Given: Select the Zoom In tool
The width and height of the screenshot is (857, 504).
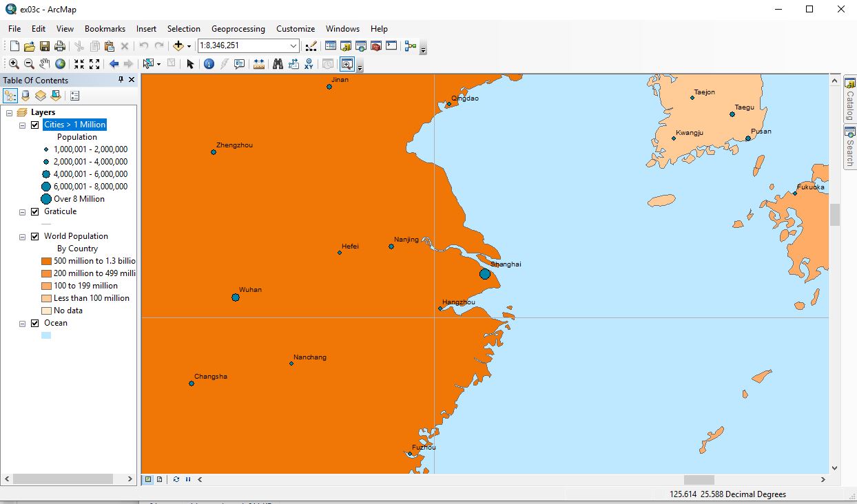Looking at the screenshot, I should pos(14,64).
